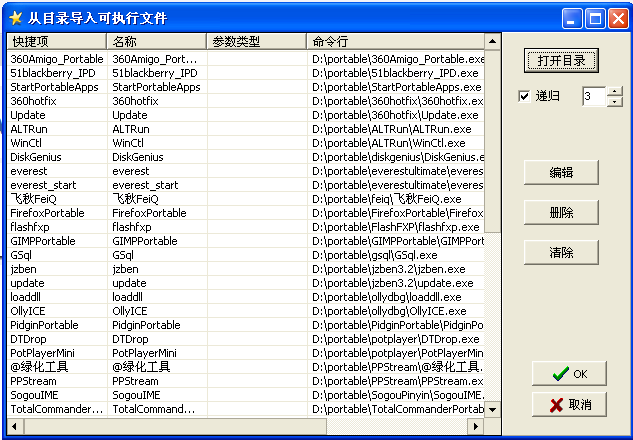Click the horizontal scrollbar right arrow
Screen dimensions: 633x440
click(476, 426)
